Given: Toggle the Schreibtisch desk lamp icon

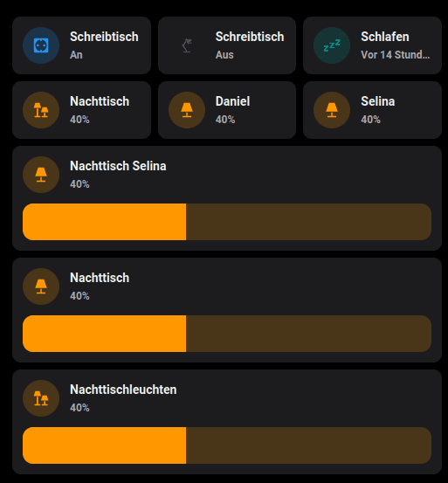Looking at the screenshot, I should 187,45.
